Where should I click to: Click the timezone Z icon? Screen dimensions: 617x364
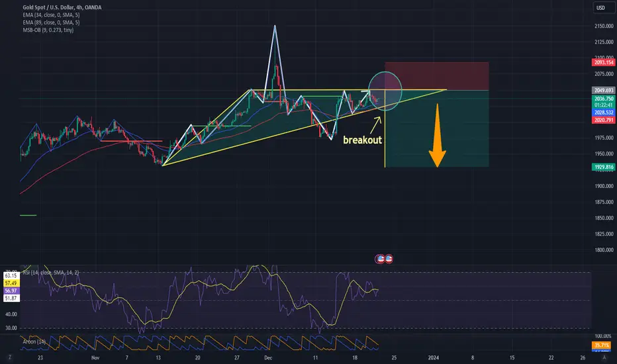10,357
